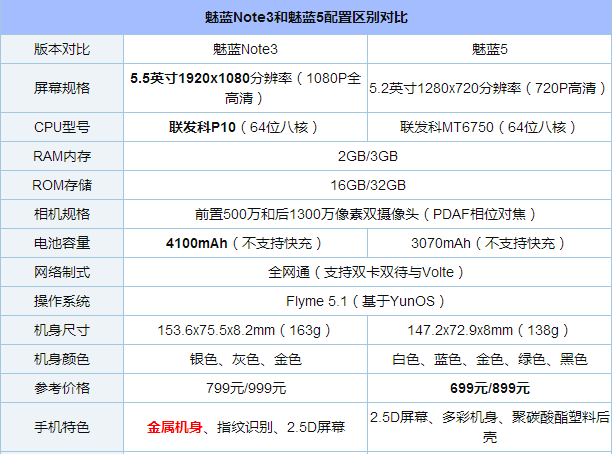Select the 版本对比 row label
615x454 pixels.
click(62, 49)
